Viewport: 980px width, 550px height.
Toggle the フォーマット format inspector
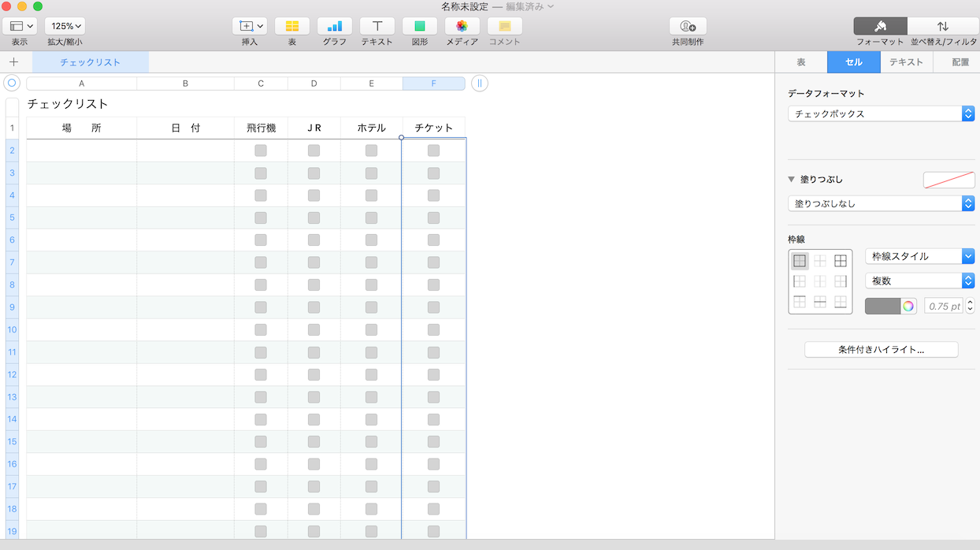coord(880,26)
